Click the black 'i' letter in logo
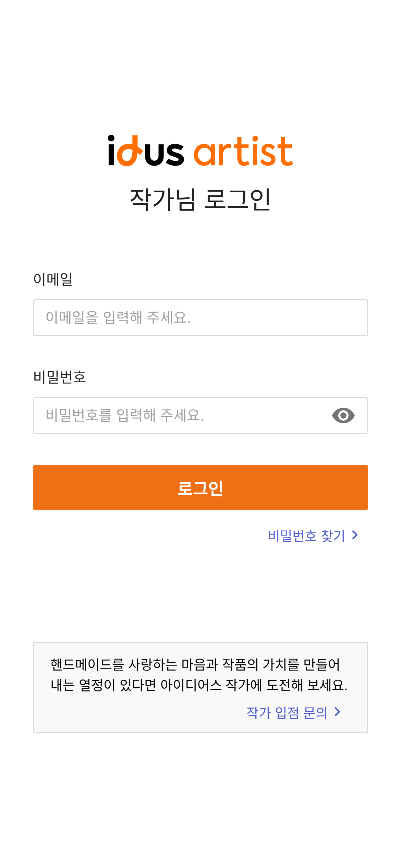Screen dimensions: 401x868 point(111,150)
